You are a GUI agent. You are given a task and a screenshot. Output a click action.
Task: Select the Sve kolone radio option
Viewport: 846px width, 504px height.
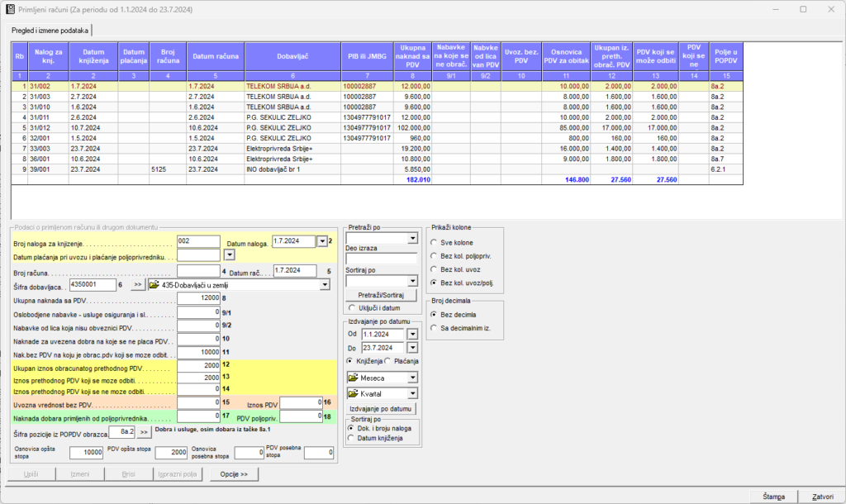[435, 242]
